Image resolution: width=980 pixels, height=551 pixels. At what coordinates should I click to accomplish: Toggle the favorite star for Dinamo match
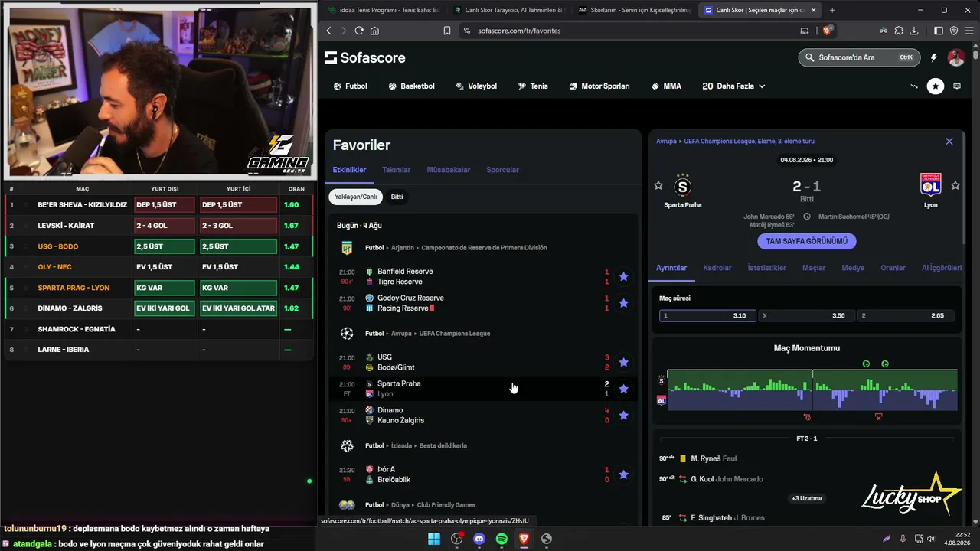pyautogui.click(x=623, y=416)
